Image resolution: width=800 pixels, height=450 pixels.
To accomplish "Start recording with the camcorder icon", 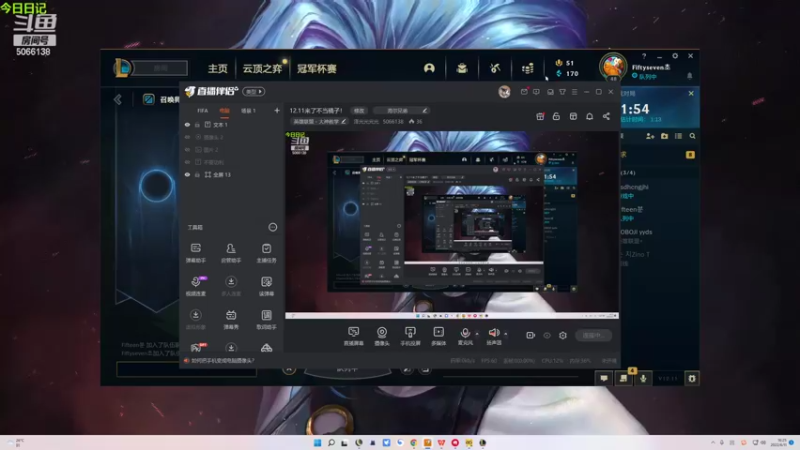I will (531, 335).
